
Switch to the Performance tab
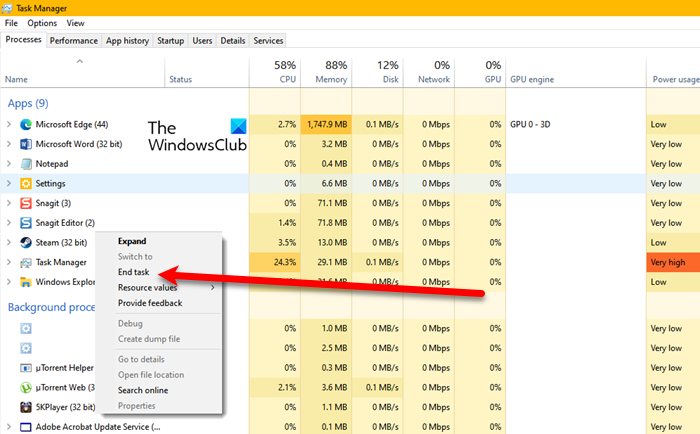(74, 41)
